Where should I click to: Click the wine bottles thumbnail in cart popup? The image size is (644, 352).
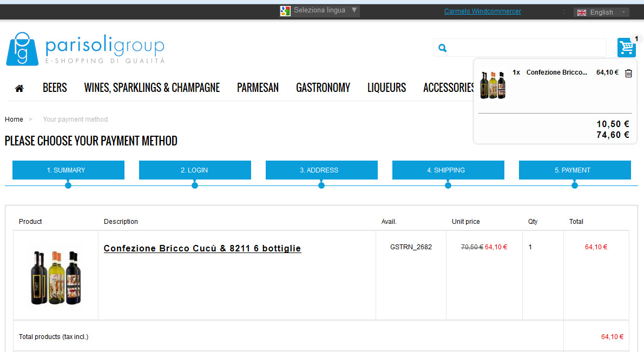pyautogui.click(x=493, y=85)
